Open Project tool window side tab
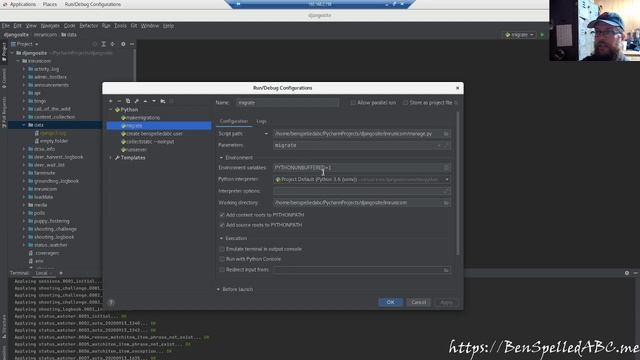 (x=4, y=52)
